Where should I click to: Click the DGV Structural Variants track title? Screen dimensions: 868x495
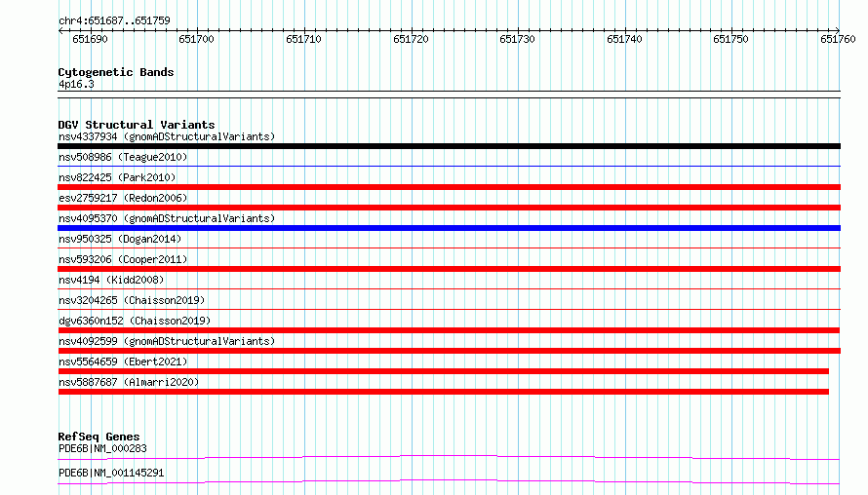(137, 125)
